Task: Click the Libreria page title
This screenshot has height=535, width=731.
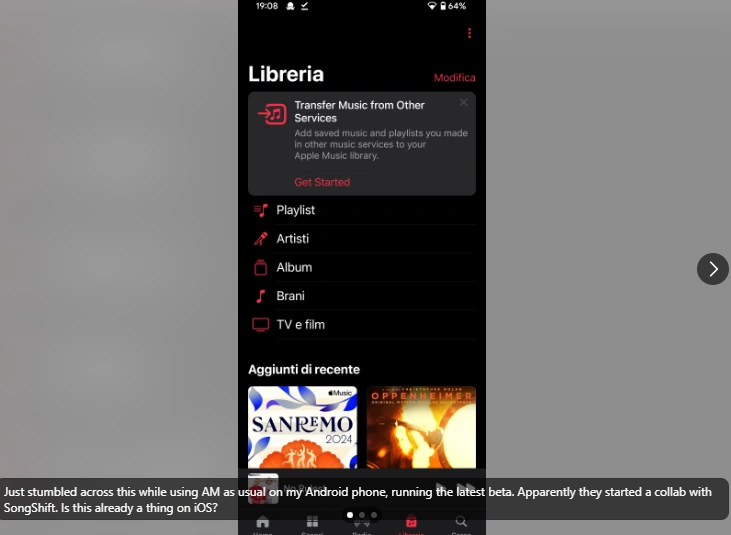Action: tap(286, 74)
